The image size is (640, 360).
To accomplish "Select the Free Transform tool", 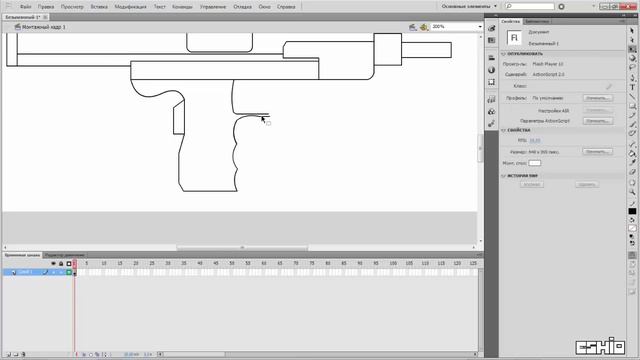I will (632, 49).
